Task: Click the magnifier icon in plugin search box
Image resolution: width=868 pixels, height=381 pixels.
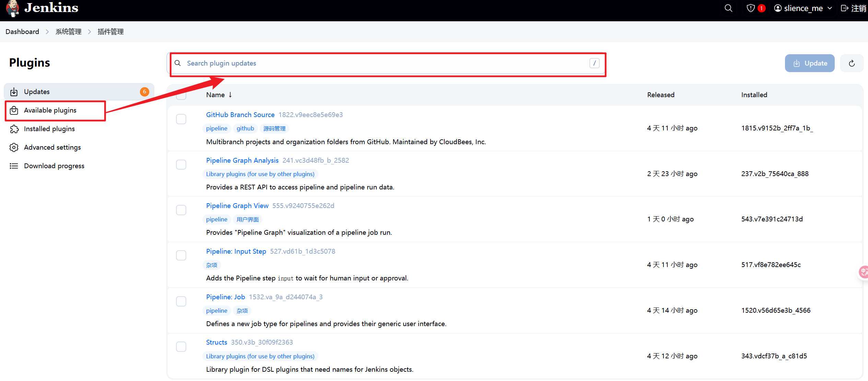Action: [178, 63]
